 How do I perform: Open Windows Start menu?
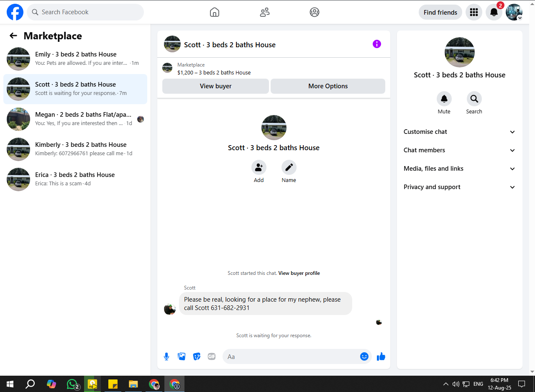[x=10, y=384]
